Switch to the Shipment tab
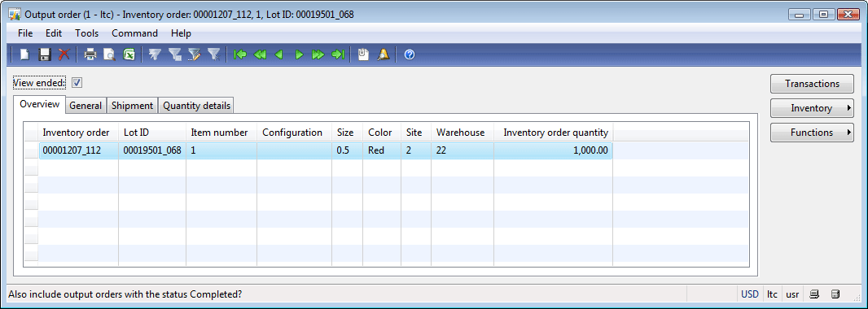This screenshot has width=868, height=309. [x=132, y=106]
